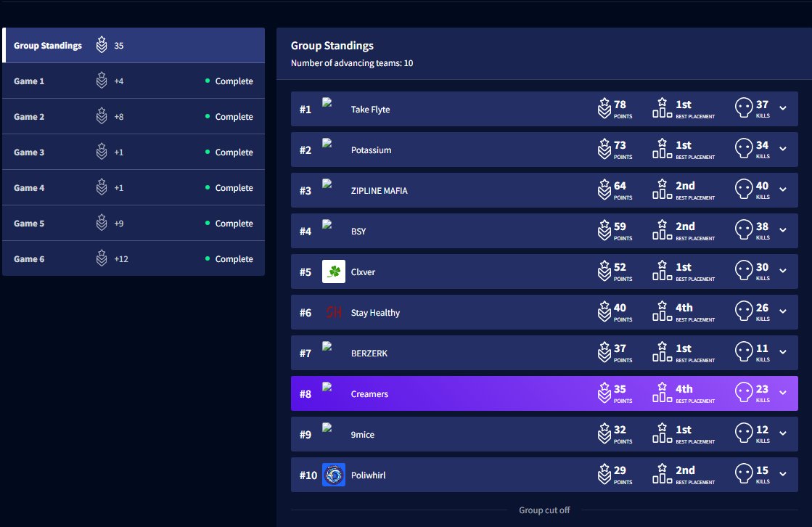
Task: Select Game 1 in the sidebar
Action: pyautogui.click(x=134, y=81)
